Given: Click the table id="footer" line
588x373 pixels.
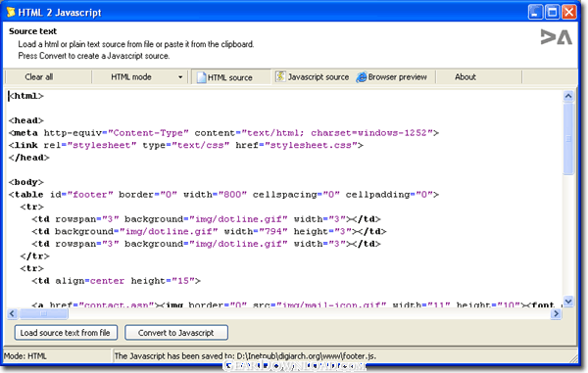Looking at the screenshot, I should (x=223, y=195).
